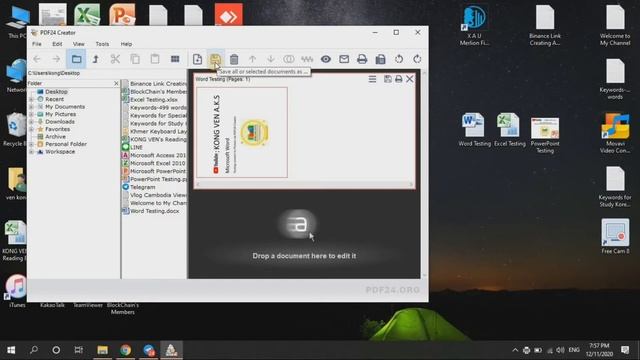640x360 pixels.
Task: Click the forward navigation arrow in toolbar
Action: (56, 59)
